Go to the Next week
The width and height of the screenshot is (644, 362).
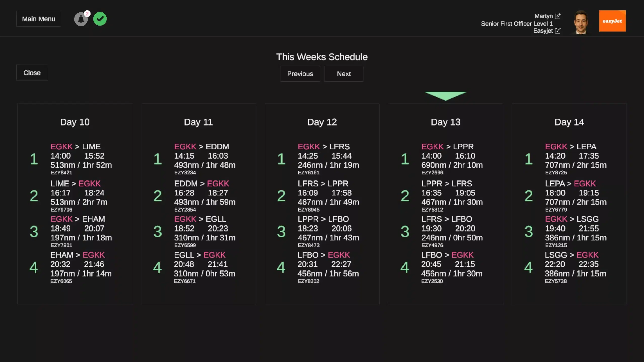coord(344,74)
